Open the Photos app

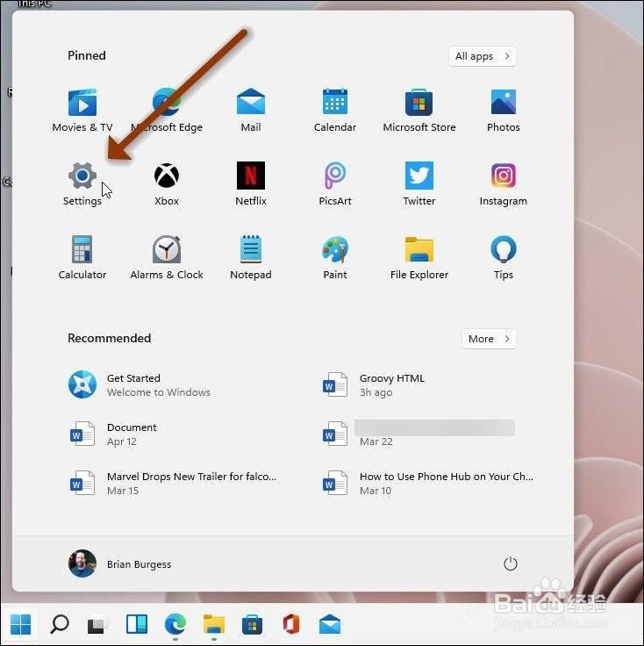point(503,110)
